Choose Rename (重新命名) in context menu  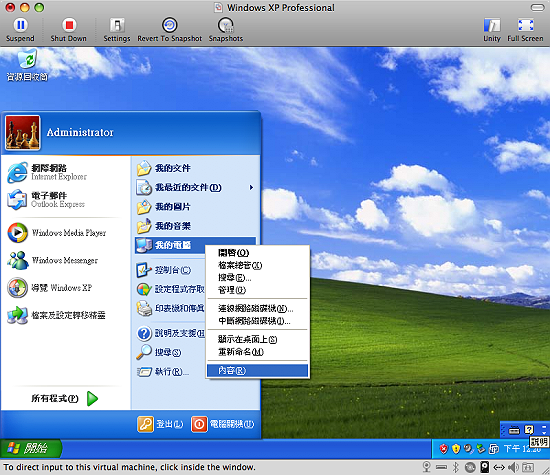pyautogui.click(x=257, y=352)
